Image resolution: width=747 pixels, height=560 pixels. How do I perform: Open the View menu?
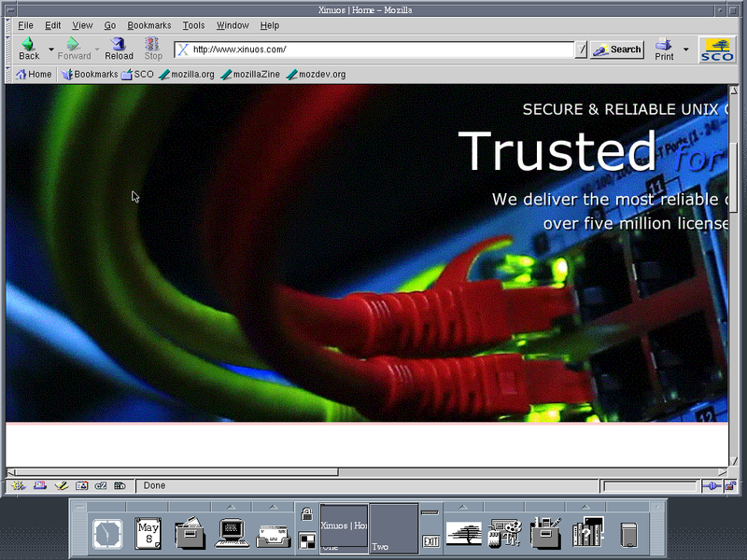pyautogui.click(x=82, y=25)
